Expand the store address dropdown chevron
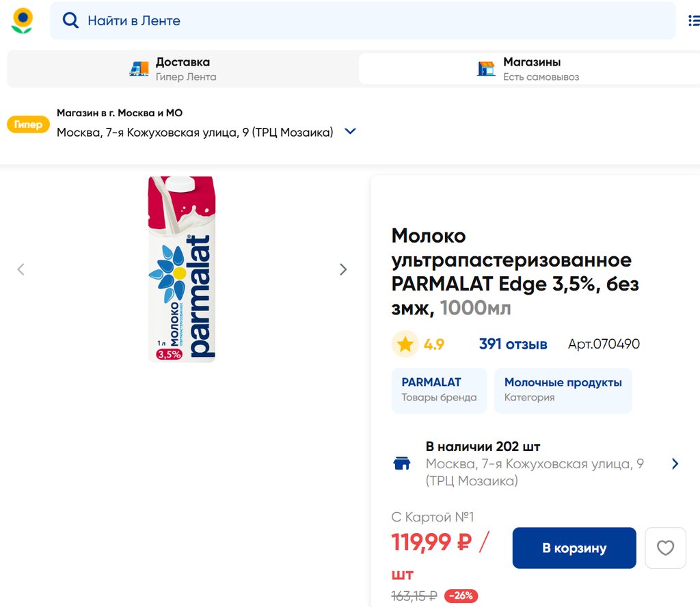The width and height of the screenshot is (700, 607). coord(350,131)
